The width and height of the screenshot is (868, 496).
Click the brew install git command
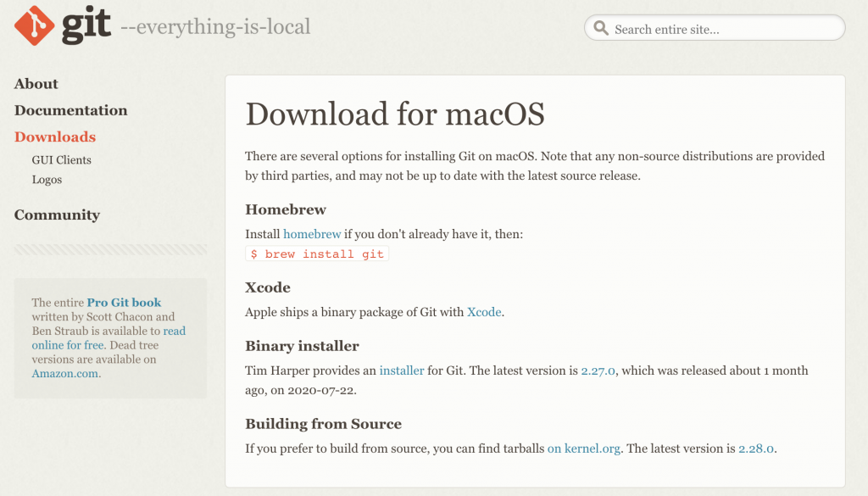point(317,254)
